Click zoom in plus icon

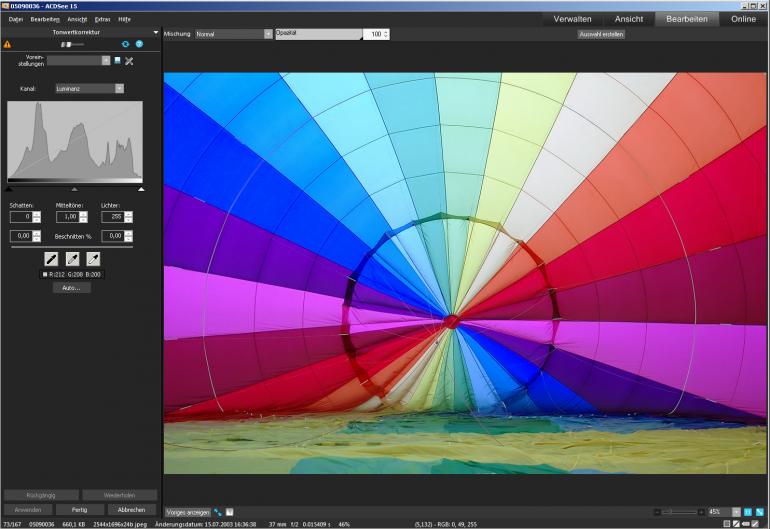701,512
